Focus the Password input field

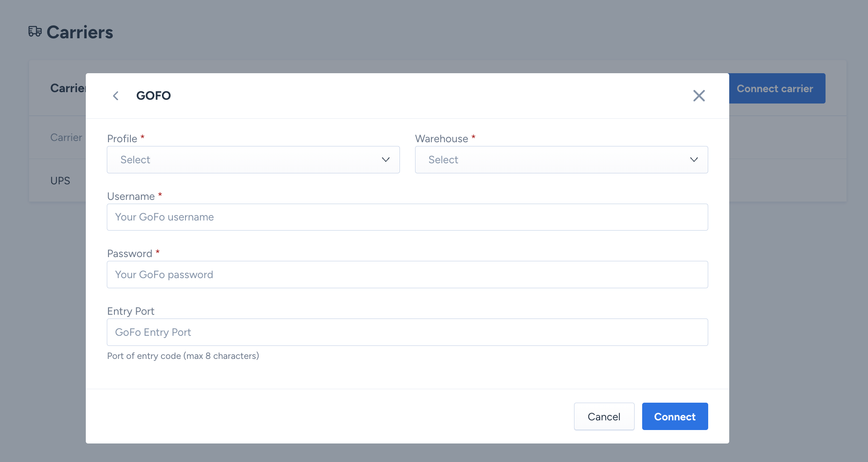click(x=408, y=275)
